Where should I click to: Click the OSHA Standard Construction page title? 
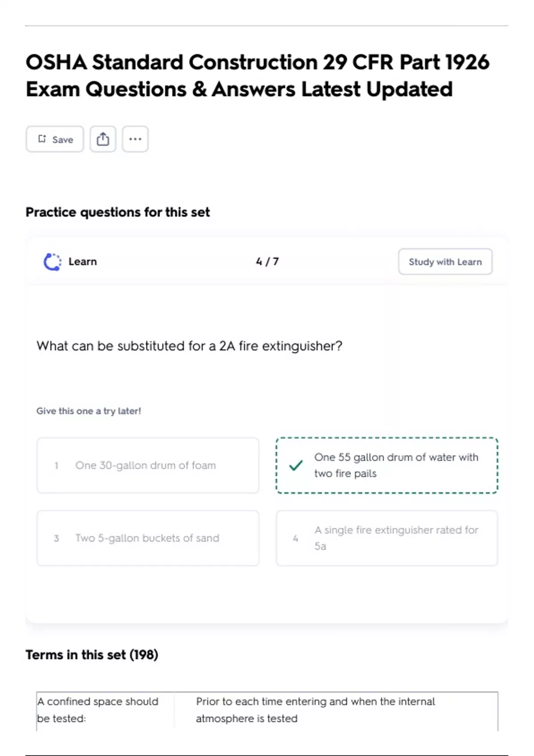(257, 76)
